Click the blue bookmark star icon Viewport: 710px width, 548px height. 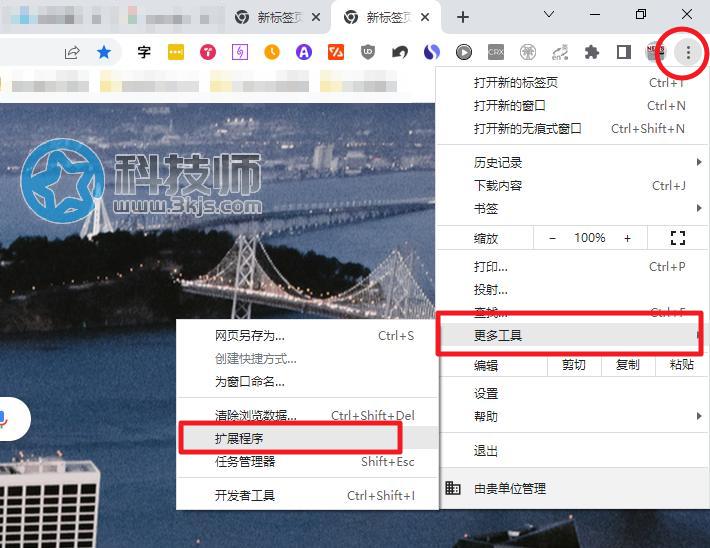[x=104, y=53]
